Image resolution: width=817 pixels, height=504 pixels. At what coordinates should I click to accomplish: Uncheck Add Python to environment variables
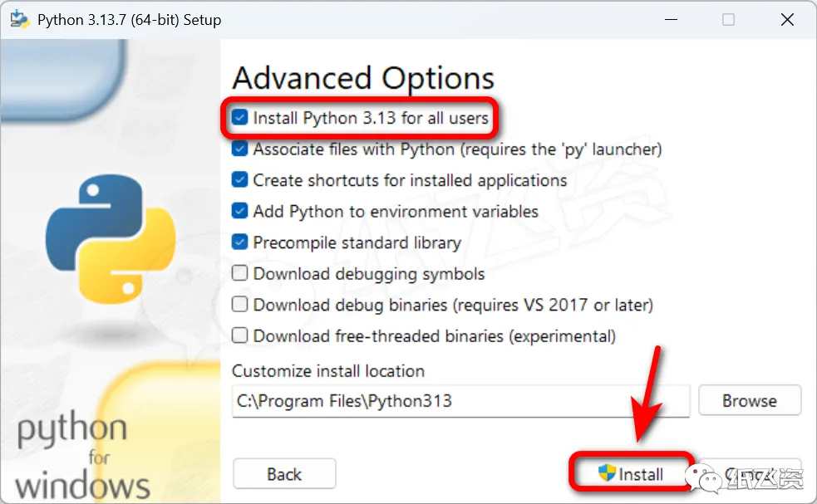point(239,212)
